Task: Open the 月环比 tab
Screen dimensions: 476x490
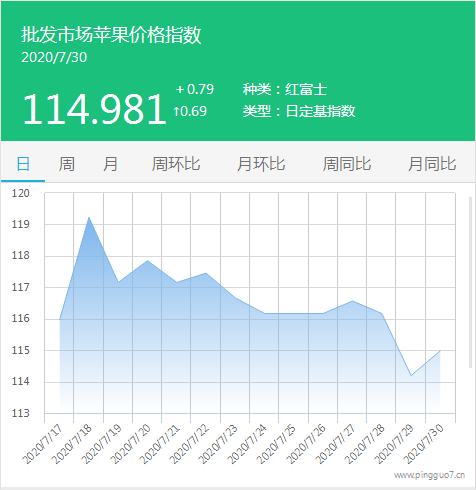Action: [261, 164]
